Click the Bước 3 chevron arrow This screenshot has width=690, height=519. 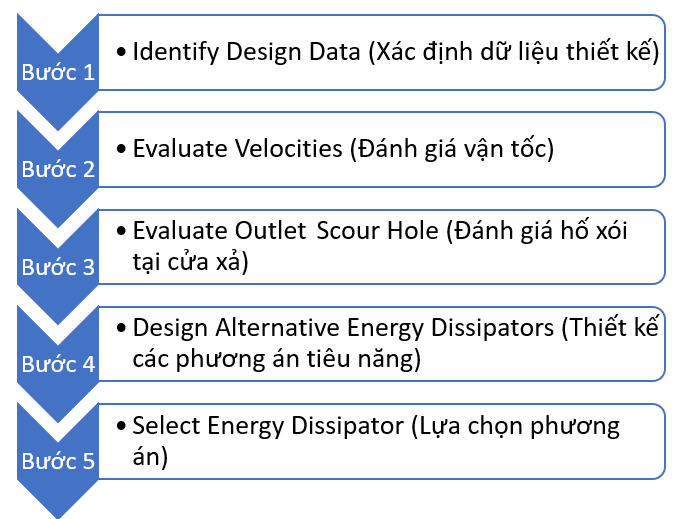coord(58,266)
